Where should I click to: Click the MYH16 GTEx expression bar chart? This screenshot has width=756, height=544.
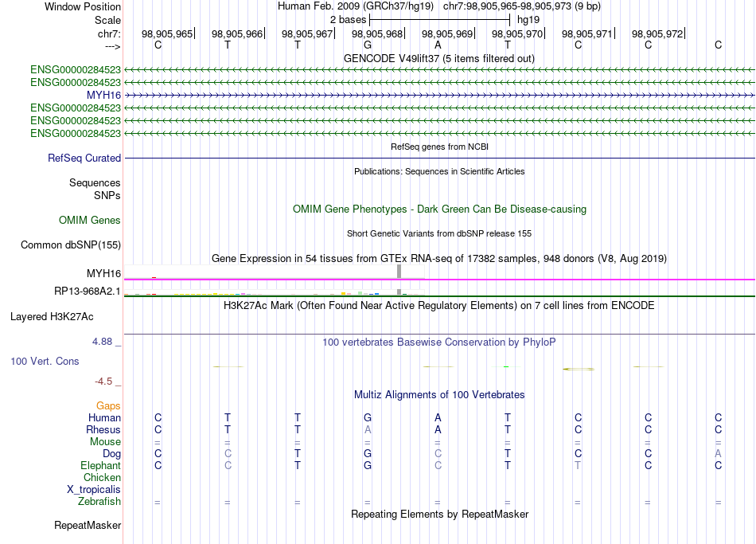coord(275,272)
